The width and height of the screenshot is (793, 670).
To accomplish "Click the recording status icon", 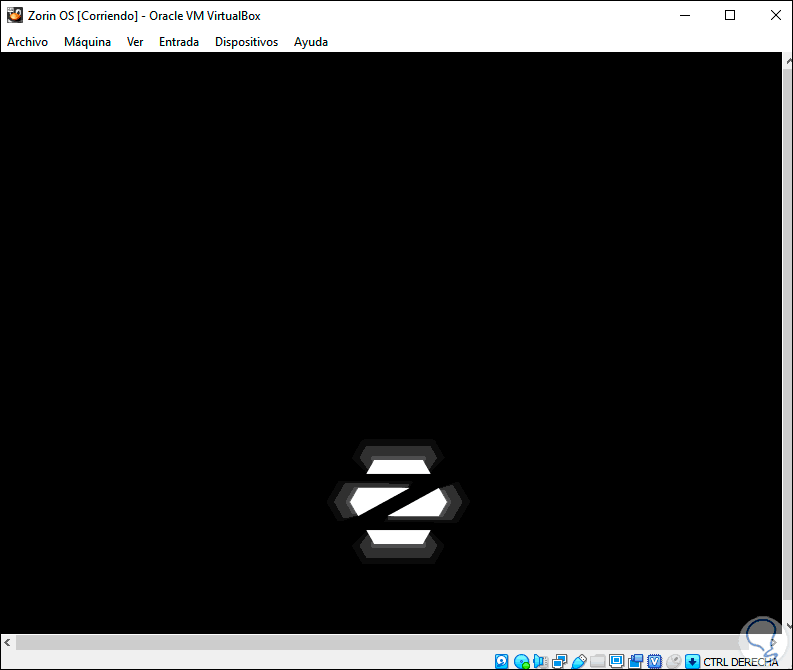I will (x=635, y=661).
